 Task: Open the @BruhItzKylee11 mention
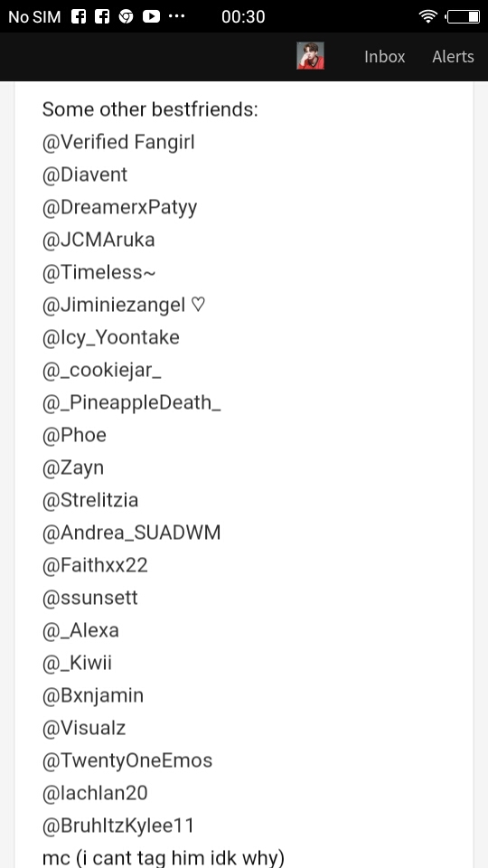[118, 826]
